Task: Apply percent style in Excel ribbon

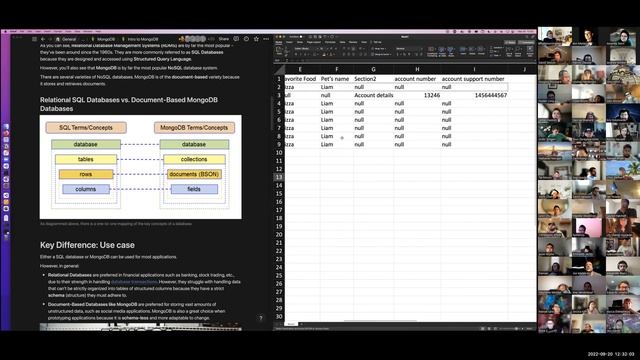Action: (x=404, y=54)
